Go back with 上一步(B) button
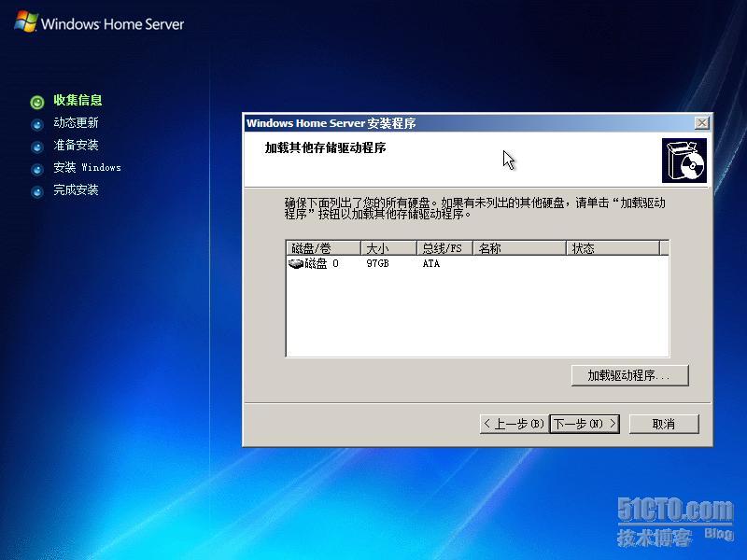Viewport: 747px width, 560px height. point(514,424)
